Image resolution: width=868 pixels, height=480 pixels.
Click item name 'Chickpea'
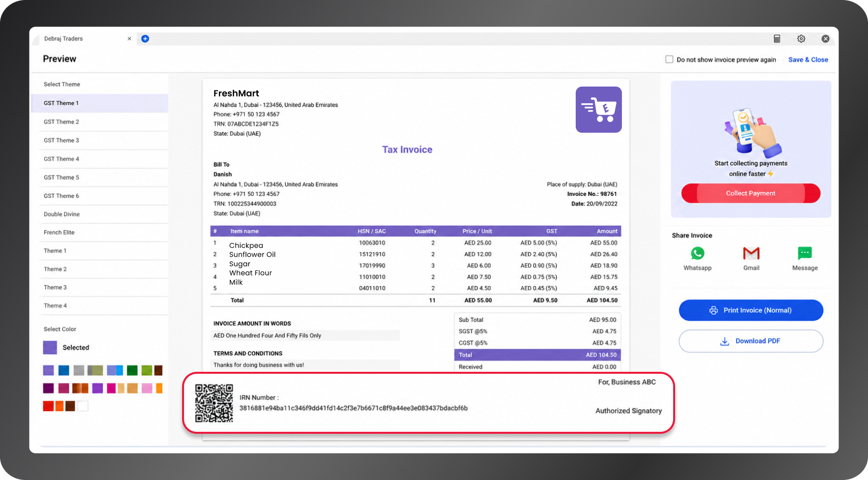pos(246,245)
